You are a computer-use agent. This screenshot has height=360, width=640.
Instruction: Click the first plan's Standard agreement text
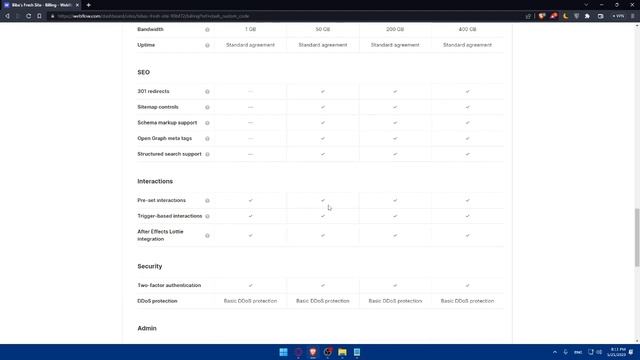pos(251,45)
